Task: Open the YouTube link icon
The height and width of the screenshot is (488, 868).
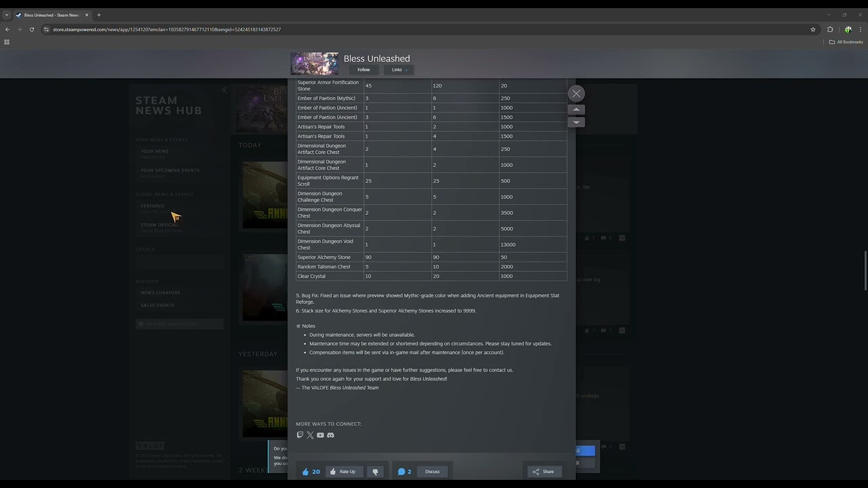Action: tap(320, 435)
